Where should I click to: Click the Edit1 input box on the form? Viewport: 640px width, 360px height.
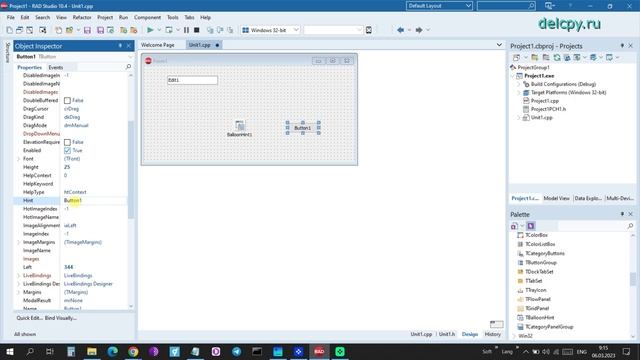point(192,80)
